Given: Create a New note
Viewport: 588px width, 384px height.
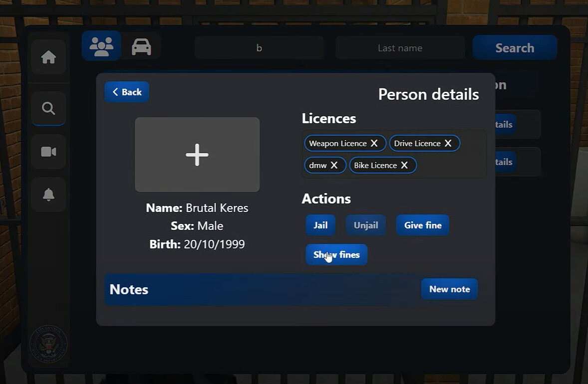Looking at the screenshot, I should [449, 289].
